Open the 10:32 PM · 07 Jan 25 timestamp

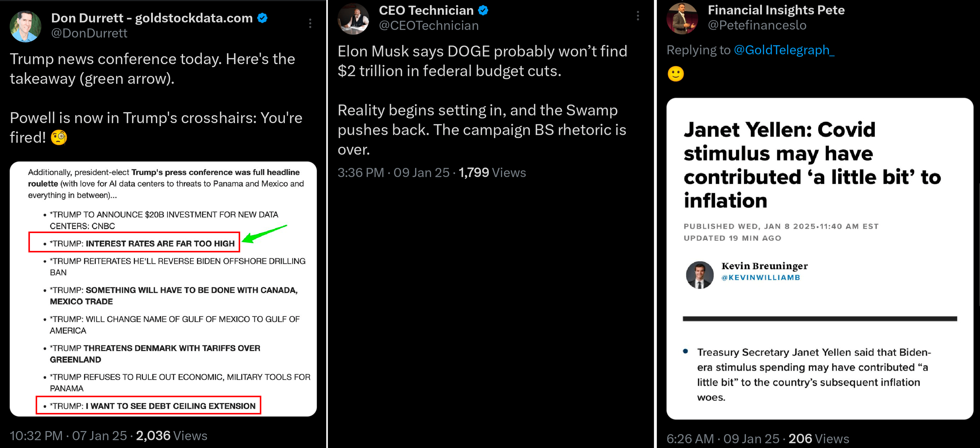[69, 435]
